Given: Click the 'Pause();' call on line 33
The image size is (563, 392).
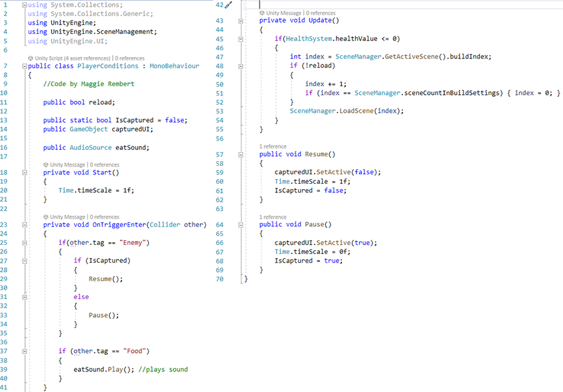Looking at the screenshot, I should point(104,315).
